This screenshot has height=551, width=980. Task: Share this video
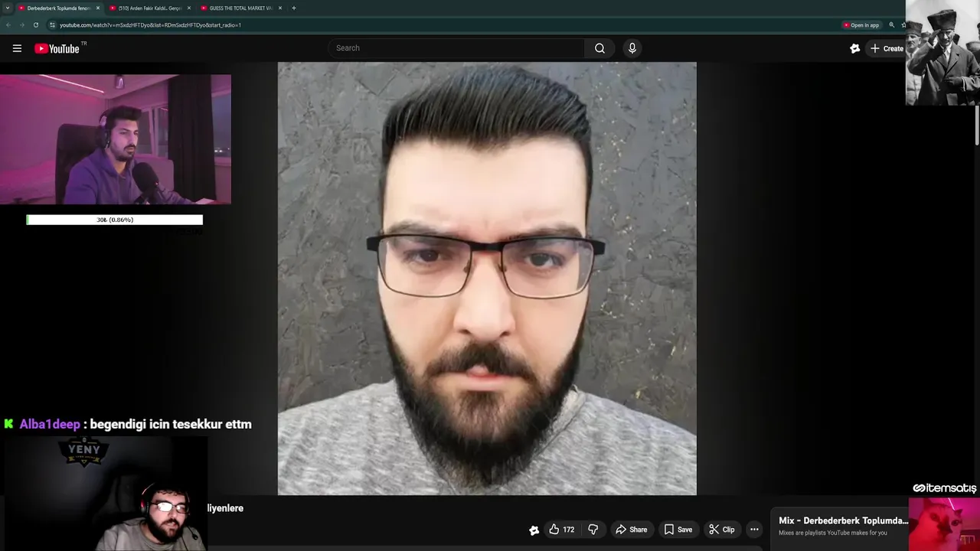pos(632,530)
